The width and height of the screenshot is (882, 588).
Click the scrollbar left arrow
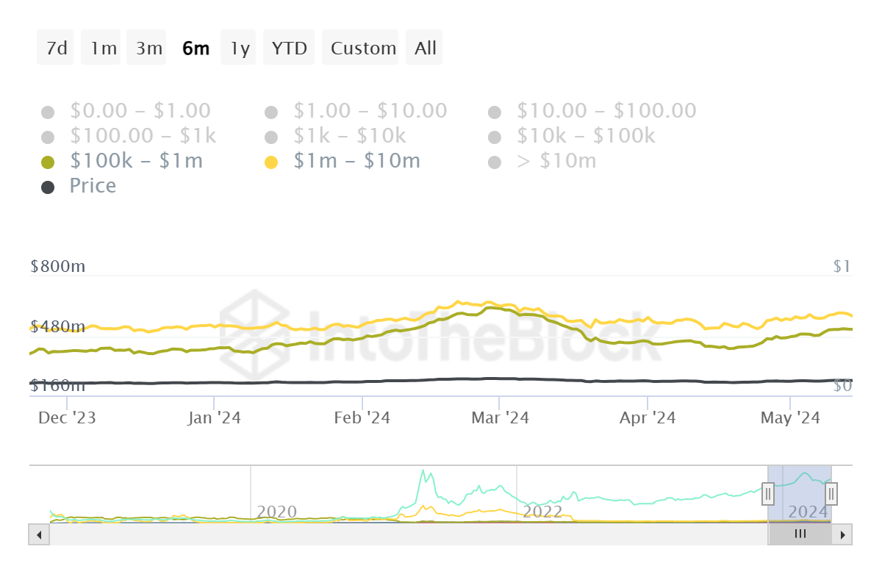[x=39, y=534]
